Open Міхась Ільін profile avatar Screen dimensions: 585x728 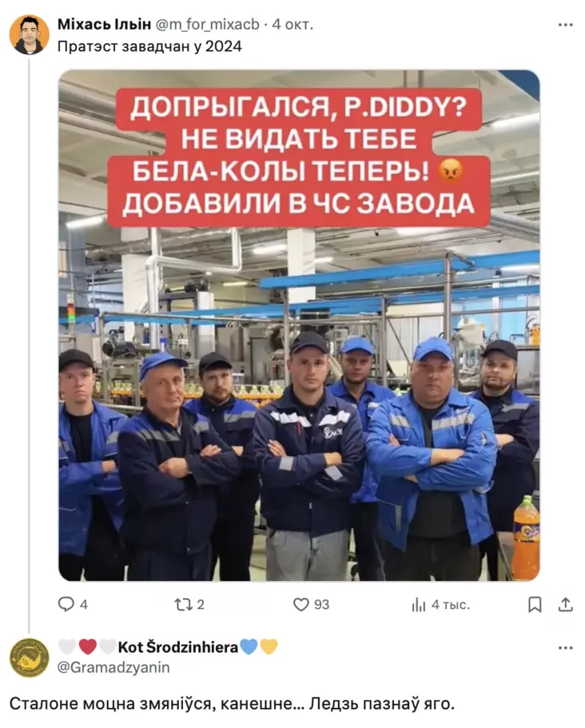click(x=30, y=35)
